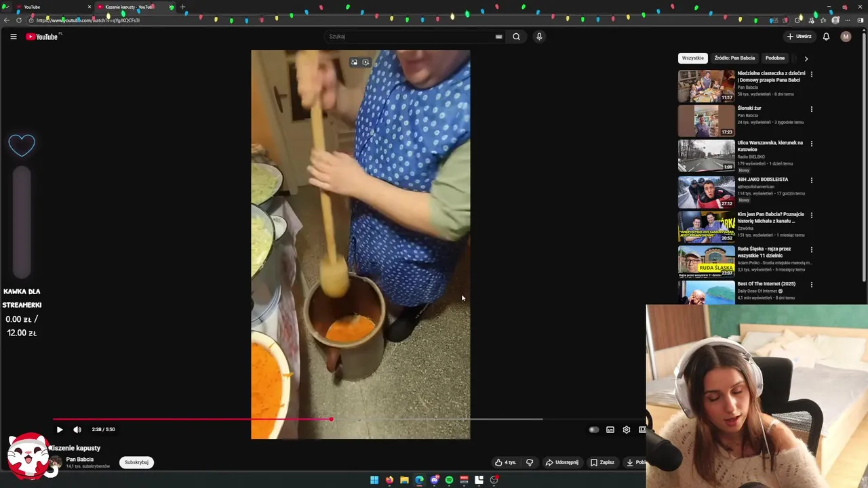This screenshot has width=868, height=488.
Task: Open Ślonski żur video title
Action: pyautogui.click(x=749, y=108)
